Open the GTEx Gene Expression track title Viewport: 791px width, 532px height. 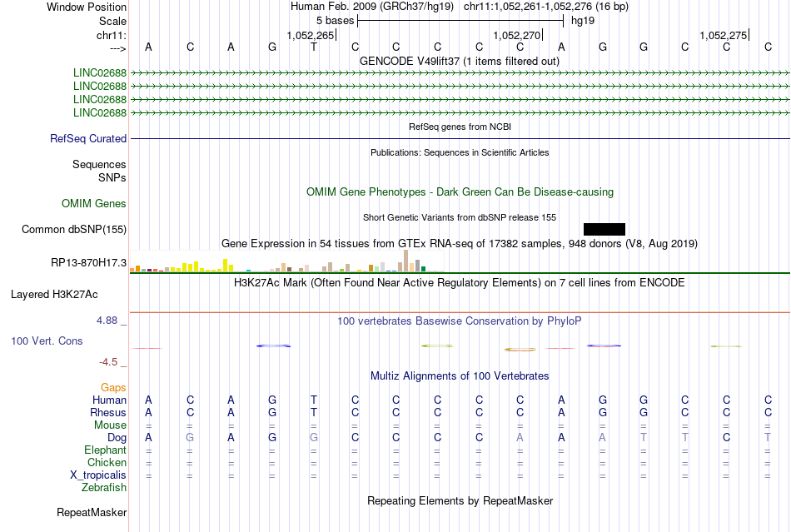460,244
